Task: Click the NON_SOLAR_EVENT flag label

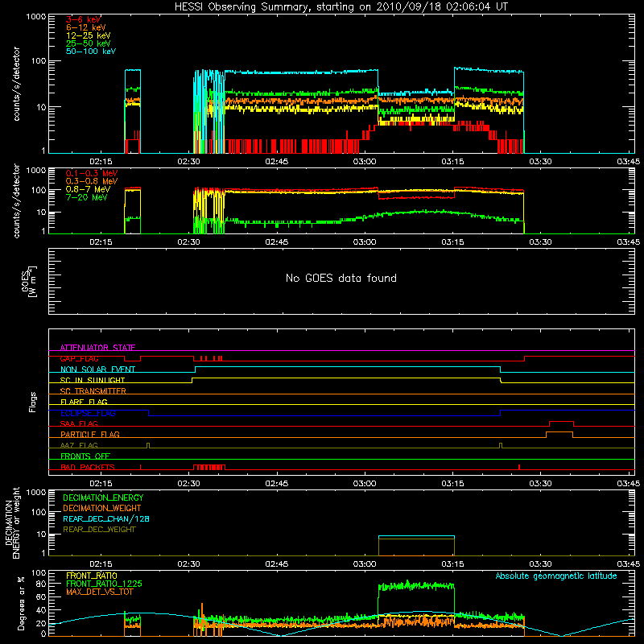Action: pos(97,369)
